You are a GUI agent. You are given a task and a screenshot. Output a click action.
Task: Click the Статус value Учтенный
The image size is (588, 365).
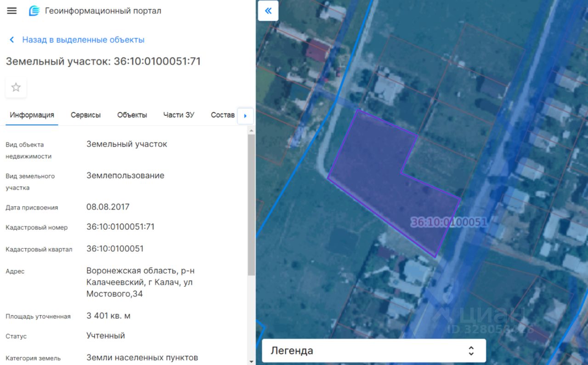point(106,336)
